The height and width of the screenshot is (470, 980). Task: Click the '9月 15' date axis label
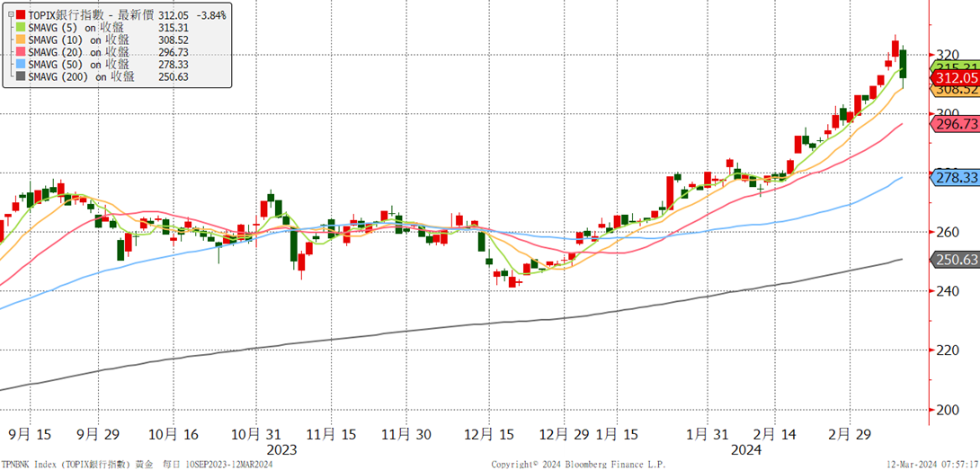pos(31,433)
